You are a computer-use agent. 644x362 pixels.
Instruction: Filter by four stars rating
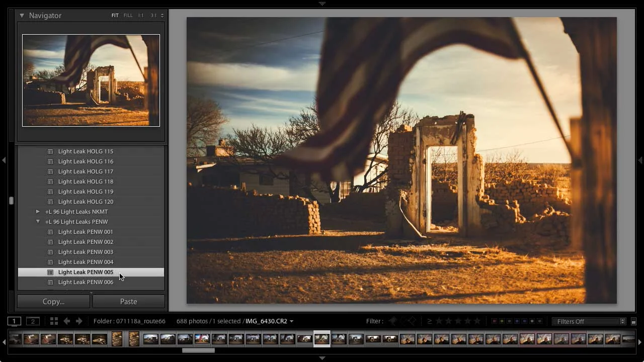[x=467, y=321]
